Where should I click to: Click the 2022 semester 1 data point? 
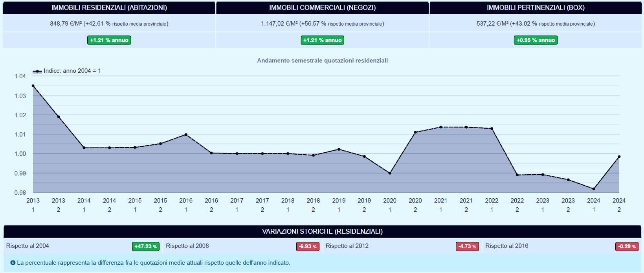492,129
